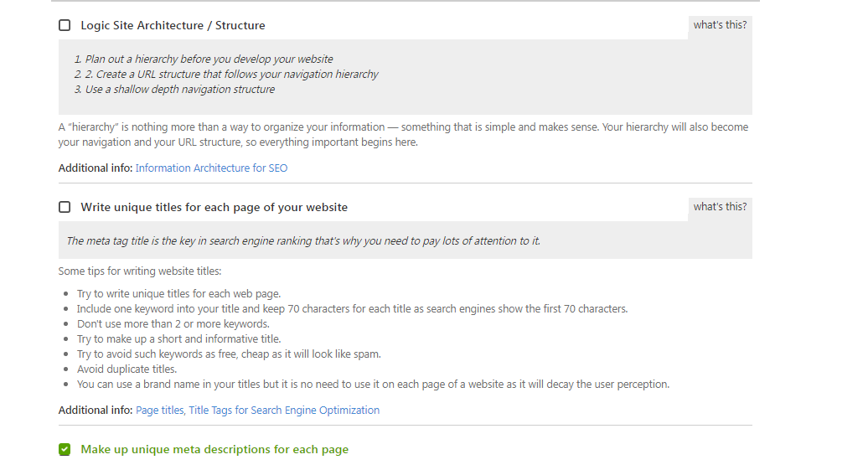Click the Make up unique meta descriptions heading

tap(214, 450)
